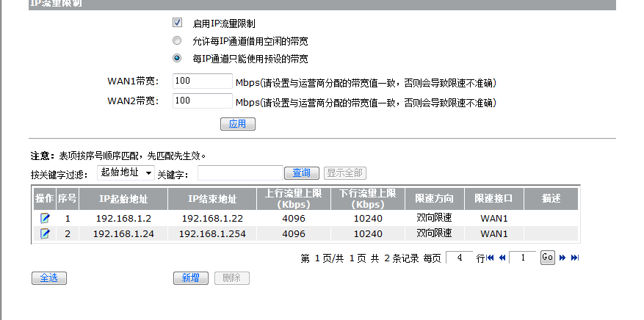The image size is (644, 320).
Task: Click the IP结束地址 column header
Action: (x=212, y=199)
